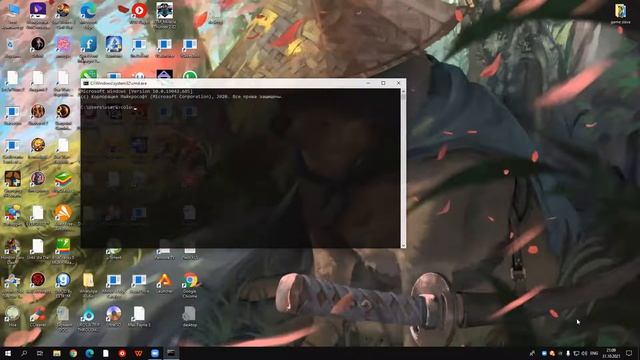This screenshot has height=360, width=640.
Task: Open the WPS Office taskbar icon
Action: [138, 353]
